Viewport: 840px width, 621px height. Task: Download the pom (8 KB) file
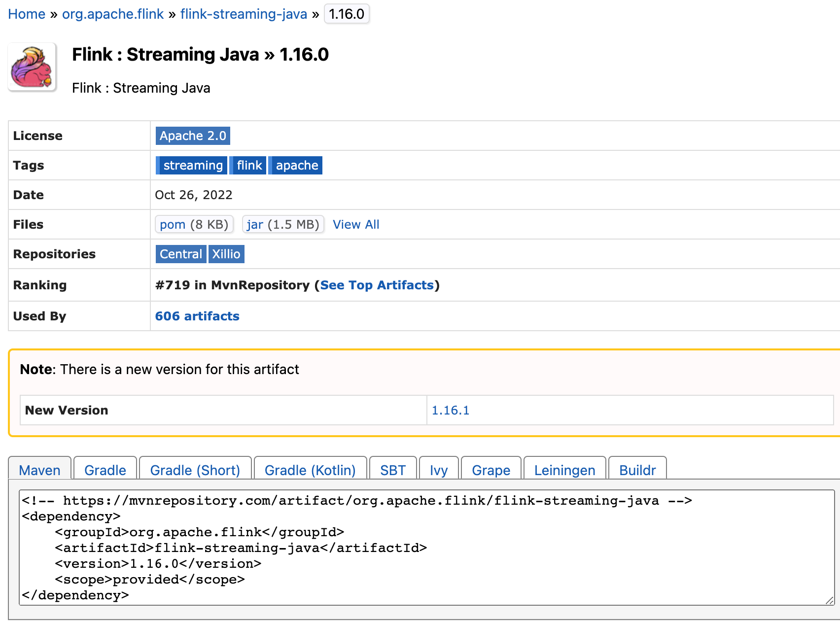click(194, 224)
